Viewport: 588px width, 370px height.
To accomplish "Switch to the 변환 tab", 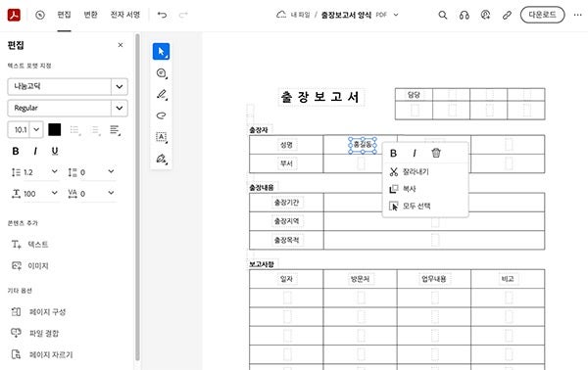I will pos(90,15).
